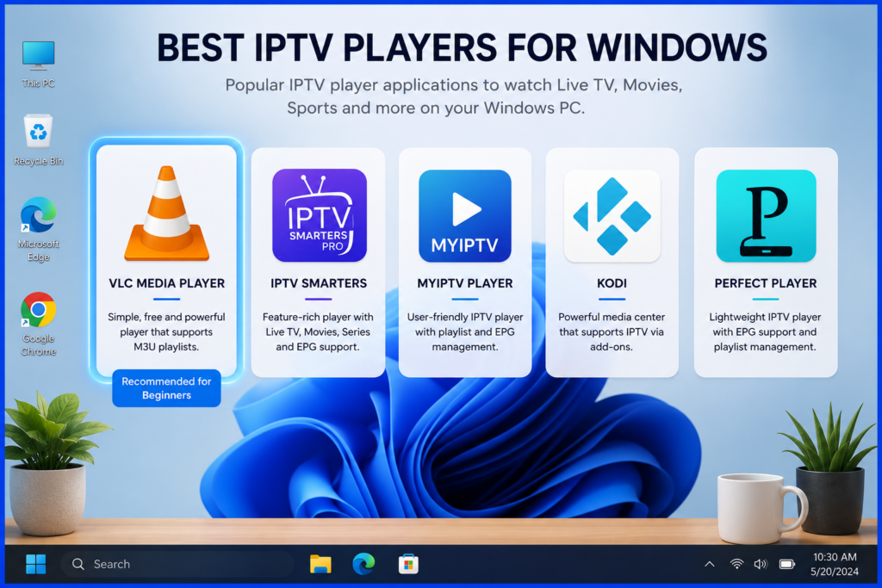Open the Windows Start menu
The height and width of the screenshot is (588, 882).
click(x=36, y=564)
